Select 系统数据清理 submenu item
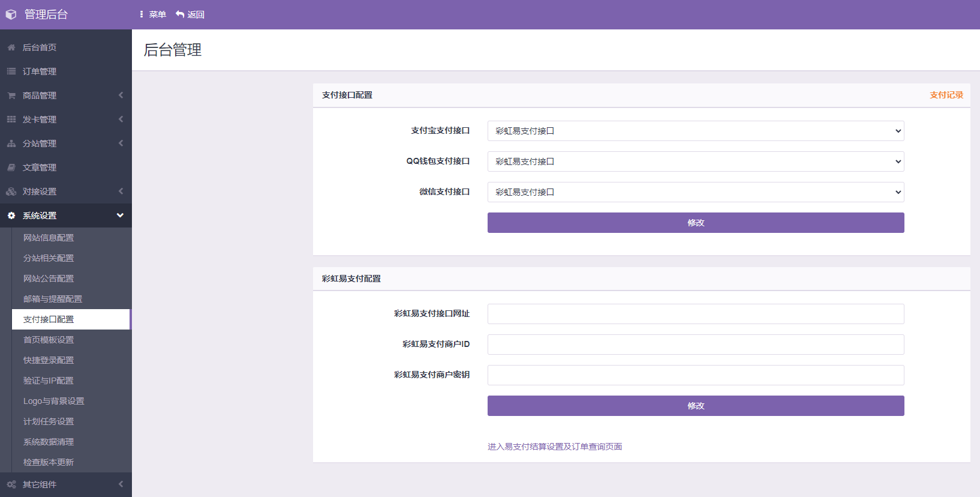The width and height of the screenshot is (980, 497). tap(71, 442)
